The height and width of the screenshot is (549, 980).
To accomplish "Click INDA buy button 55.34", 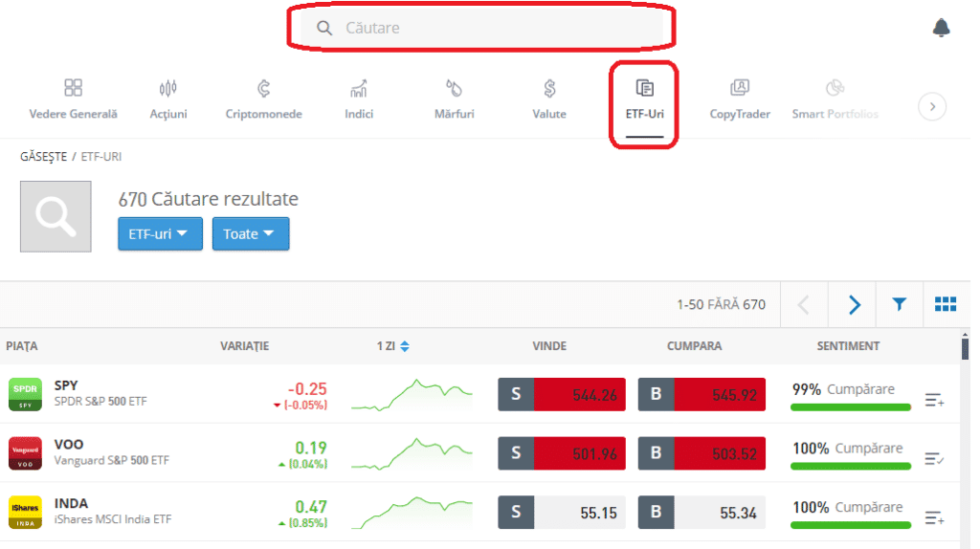I will click(702, 513).
